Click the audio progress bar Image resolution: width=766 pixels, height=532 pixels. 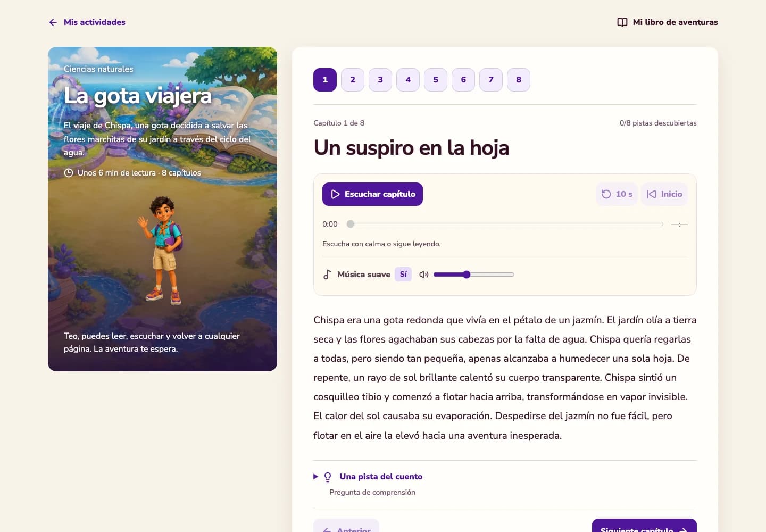[x=505, y=224]
